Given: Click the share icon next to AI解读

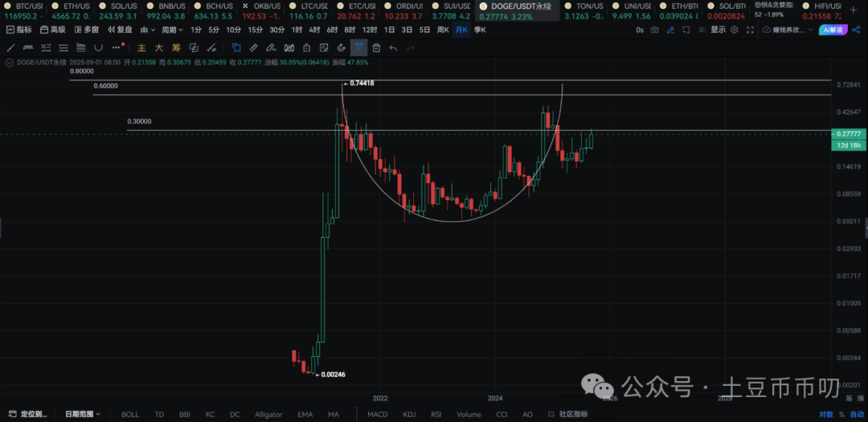Looking at the screenshot, I should click(854, 30).
